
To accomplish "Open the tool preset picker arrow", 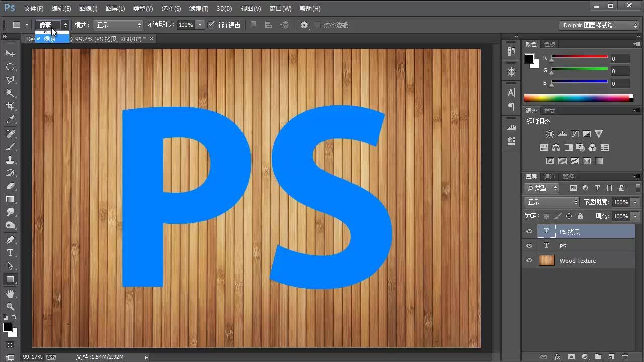I will pos(27,25).
